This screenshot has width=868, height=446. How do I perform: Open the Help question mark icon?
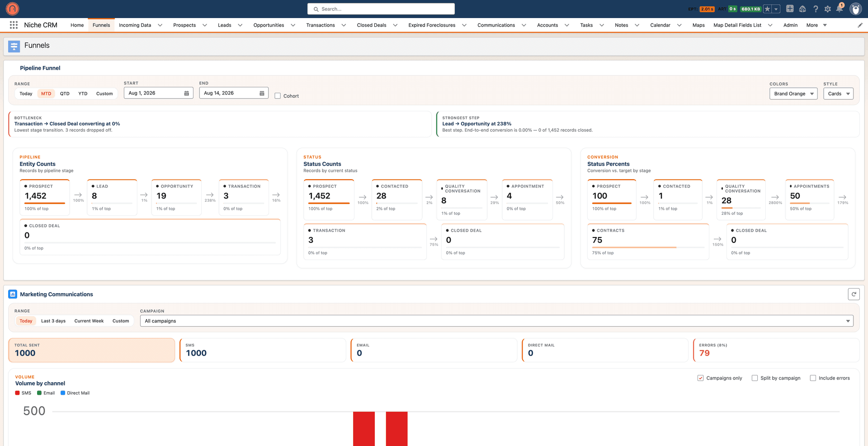pyautogui.click(x=816, y=9)
